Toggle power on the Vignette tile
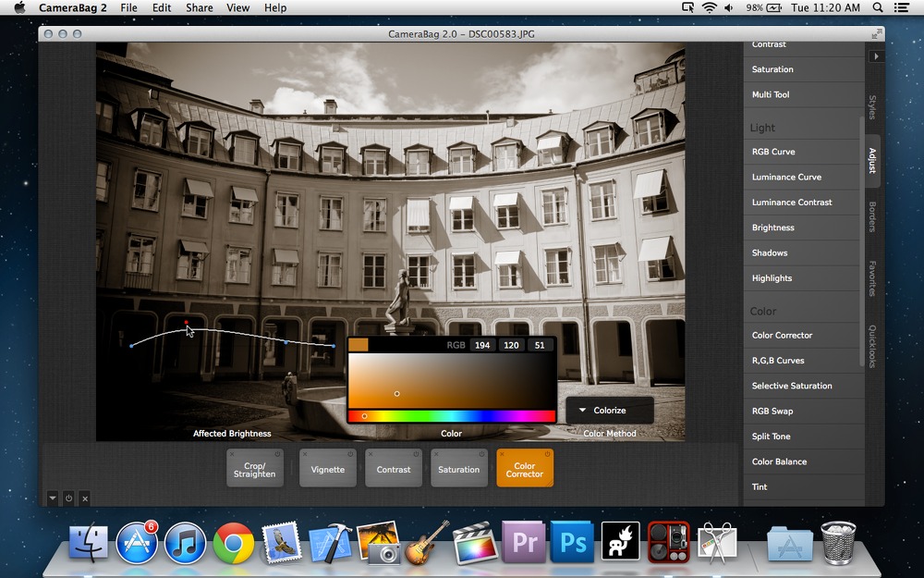Screen dimensions: 924x578 coord(350,454)
